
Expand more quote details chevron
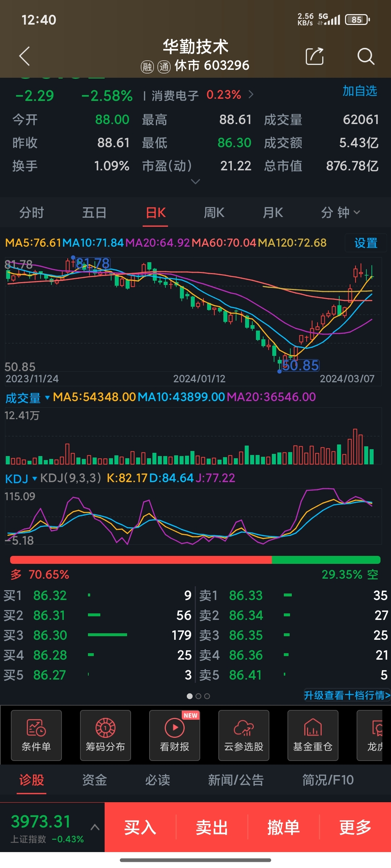point(195,182)
